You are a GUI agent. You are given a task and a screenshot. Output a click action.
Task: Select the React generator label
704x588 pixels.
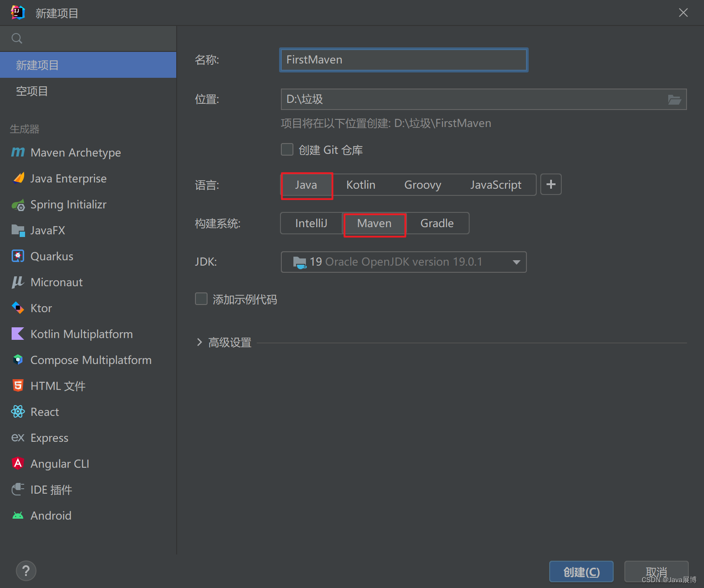(x=45, y=412)
